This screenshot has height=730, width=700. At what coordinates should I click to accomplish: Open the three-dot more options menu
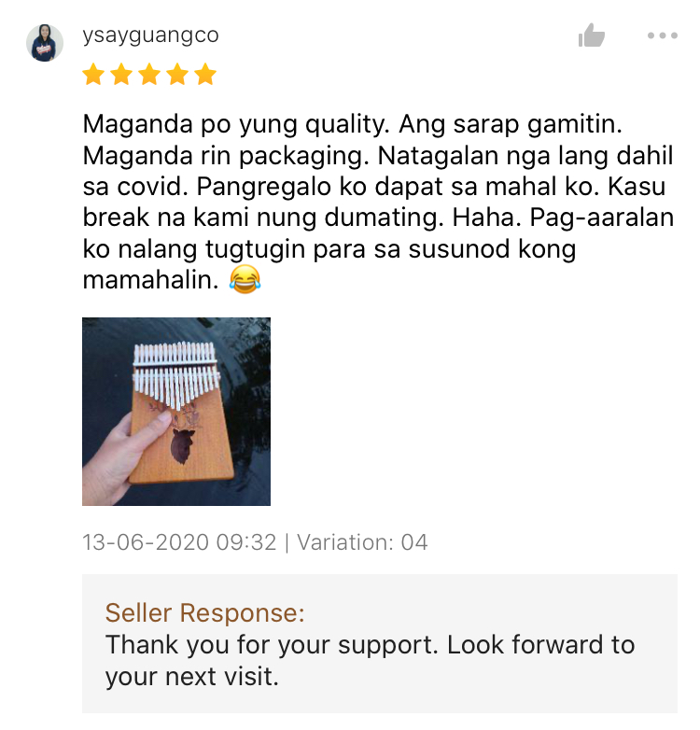[x=663, y=35]
